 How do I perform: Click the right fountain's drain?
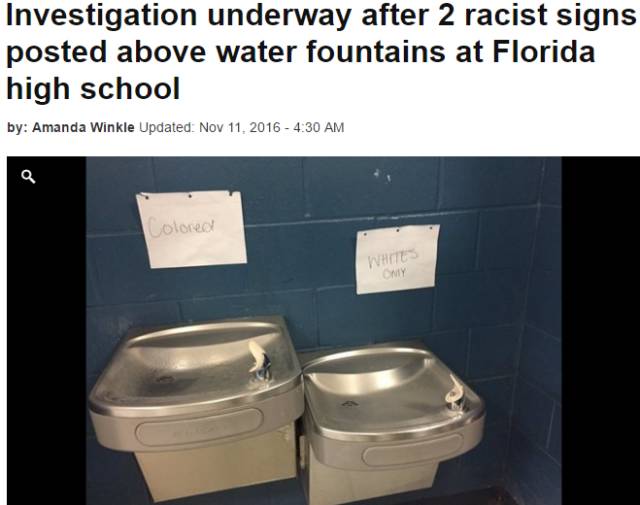(x=349, y=404)
